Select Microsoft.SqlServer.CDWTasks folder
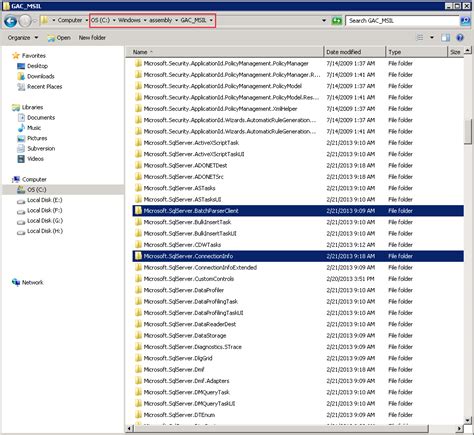Screen dimensions: 474x435 pyautogui.click(x=298, y=245)
